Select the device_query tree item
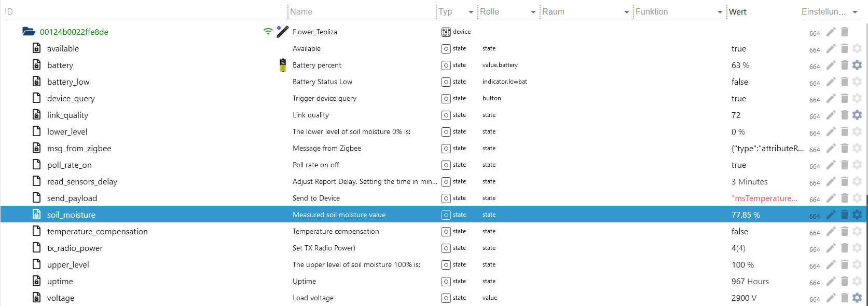The width and height of the screenshot is (868, 306). pos(71,98)
